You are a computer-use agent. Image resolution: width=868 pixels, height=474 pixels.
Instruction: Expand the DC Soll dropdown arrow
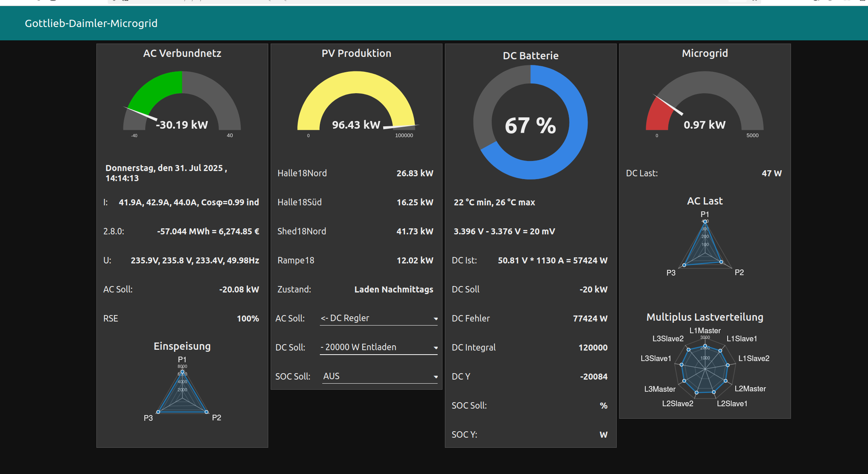[x=436, y=348]
